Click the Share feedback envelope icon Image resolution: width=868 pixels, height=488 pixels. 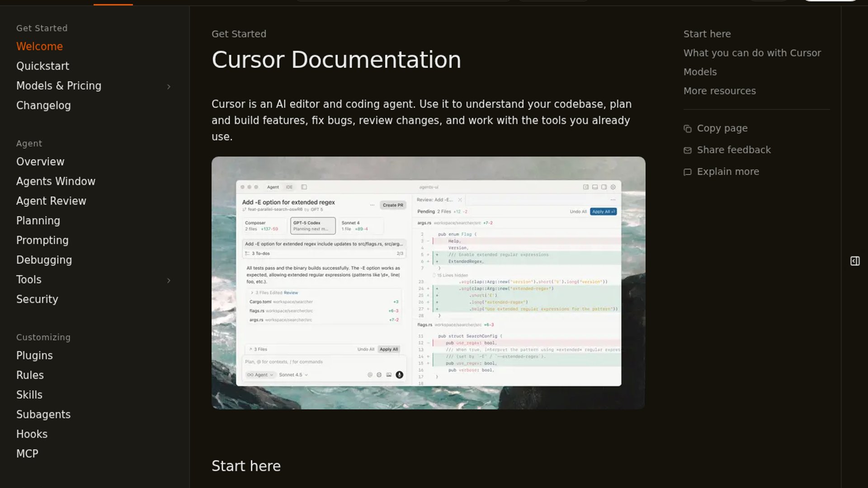tap(688, 150)
